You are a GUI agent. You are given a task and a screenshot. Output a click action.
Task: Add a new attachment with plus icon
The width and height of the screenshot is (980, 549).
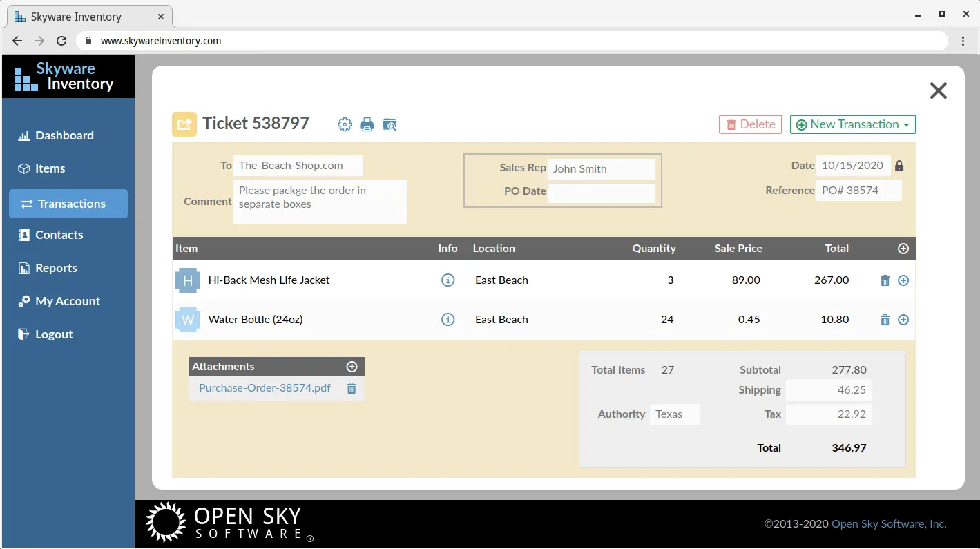(x=352, y=367)
